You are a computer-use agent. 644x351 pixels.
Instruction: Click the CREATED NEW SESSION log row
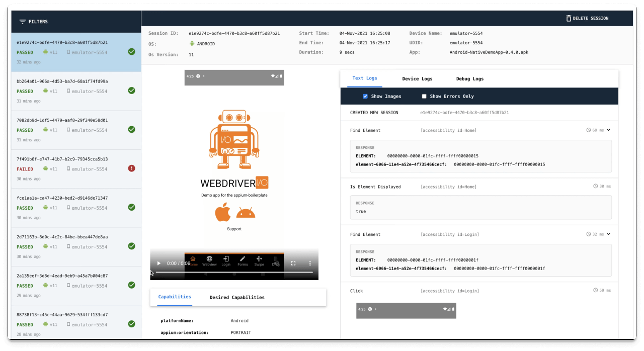[x=479, y=112]
